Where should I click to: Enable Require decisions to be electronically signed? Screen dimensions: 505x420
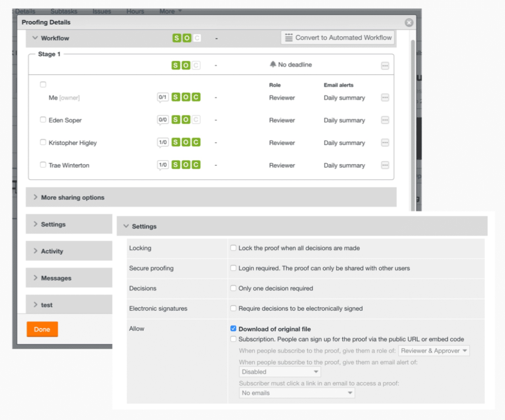tap(233, 308)
